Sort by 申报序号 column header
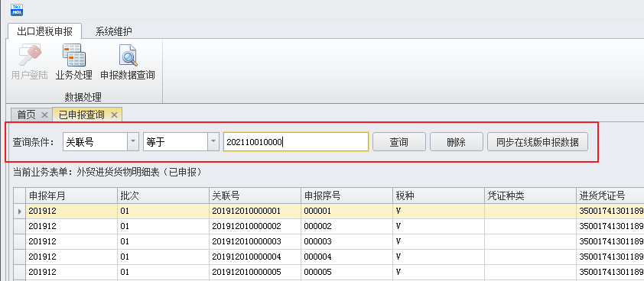The width and height of the screenshot is (644, 281). pyautogui.click(x=346, y=195)
